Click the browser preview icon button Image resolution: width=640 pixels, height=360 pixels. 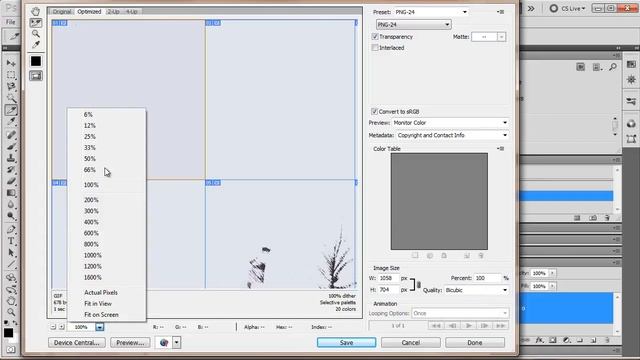(x=164, y=343)
